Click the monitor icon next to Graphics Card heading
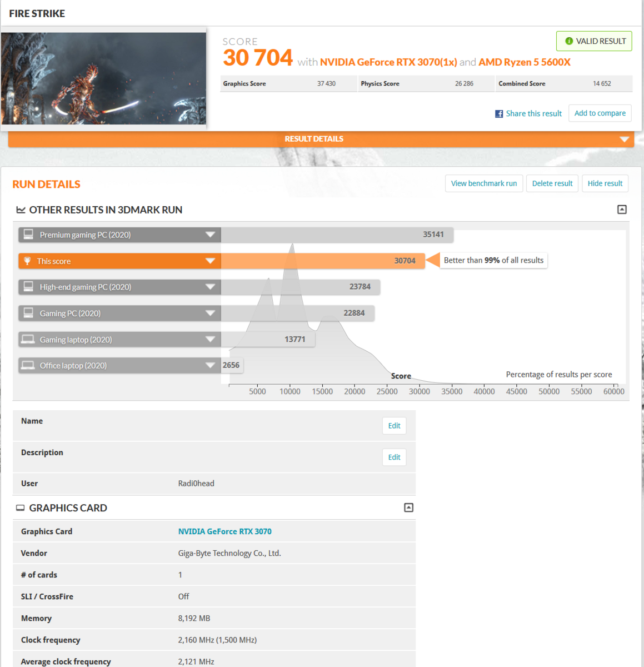644x667 pixels. point(21,507)
